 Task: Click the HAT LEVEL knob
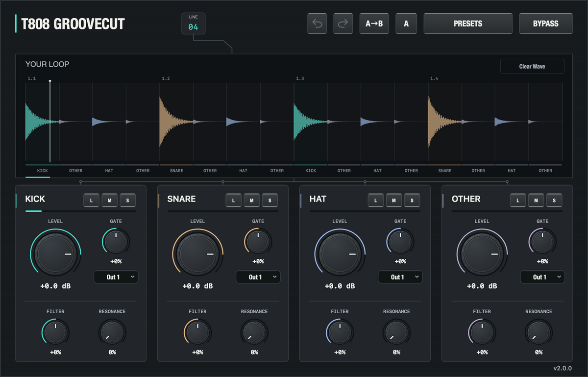point(340,254)
